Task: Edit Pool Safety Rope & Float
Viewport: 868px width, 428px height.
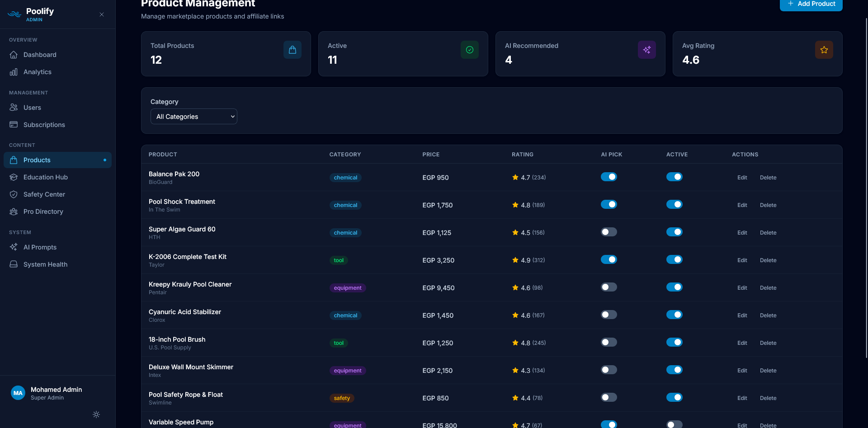Action: (742, 398)
